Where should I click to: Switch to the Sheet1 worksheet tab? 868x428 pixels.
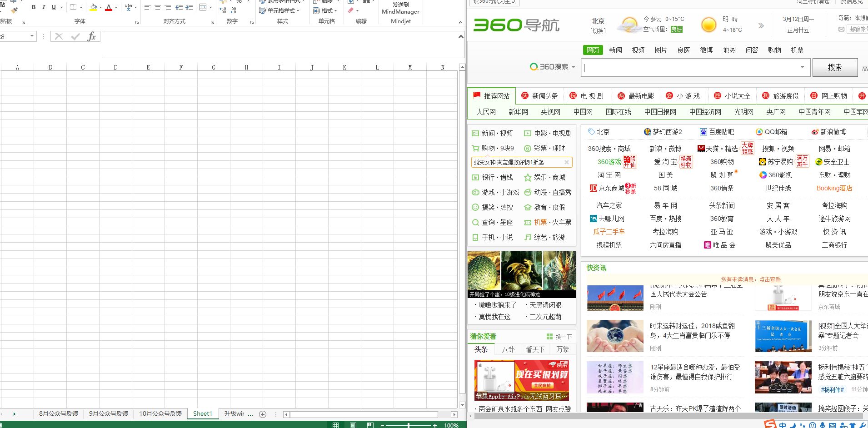(x=203, y=414)
